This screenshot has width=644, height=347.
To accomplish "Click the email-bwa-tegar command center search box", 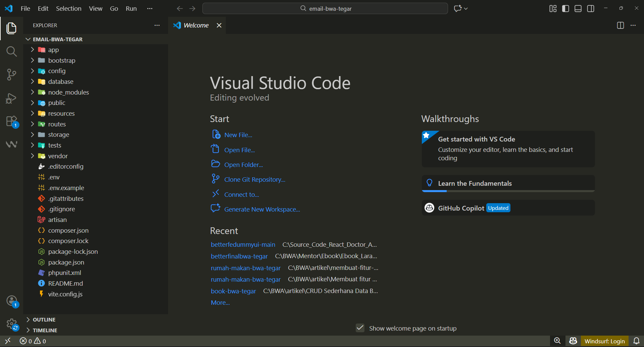I will pyautogui.click(x=325, y=8).
